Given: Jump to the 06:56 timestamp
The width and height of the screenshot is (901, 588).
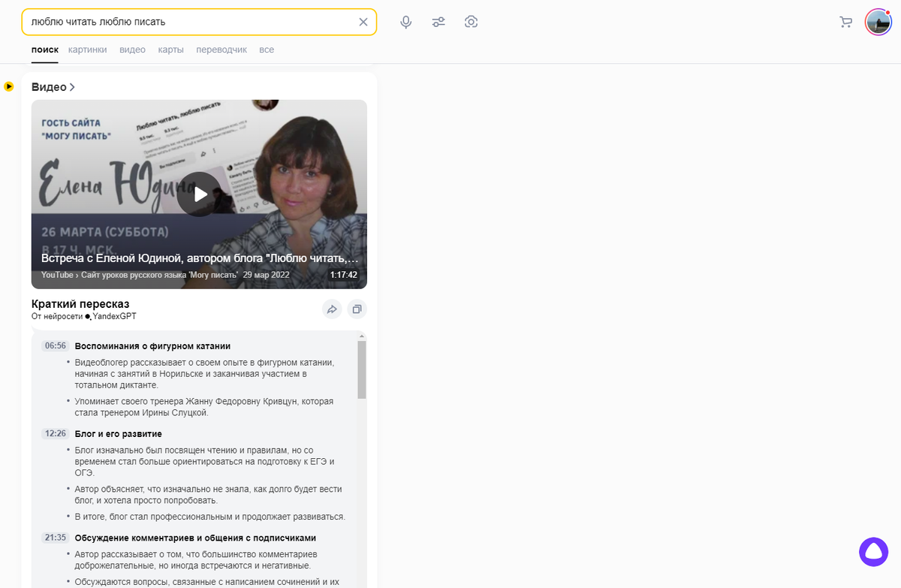Looking at the screenshot, I should [x=56, y=346].
